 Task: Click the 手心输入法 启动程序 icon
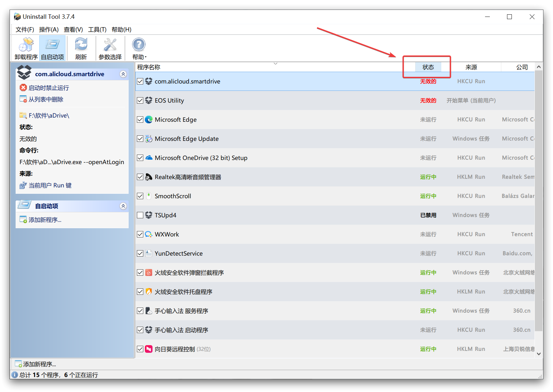[149, 330]
